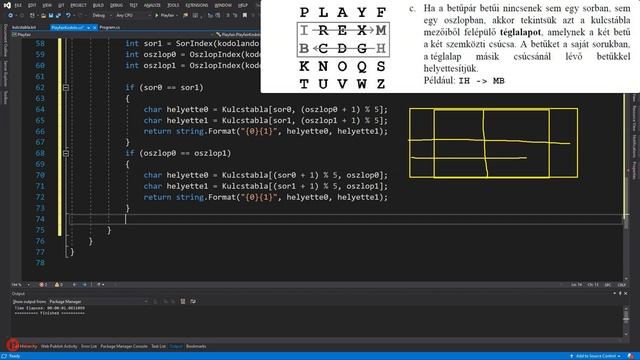Viewport: 640px width, 360px height.
Task: Click the Save All icon
Action: [x=58, y=16]
